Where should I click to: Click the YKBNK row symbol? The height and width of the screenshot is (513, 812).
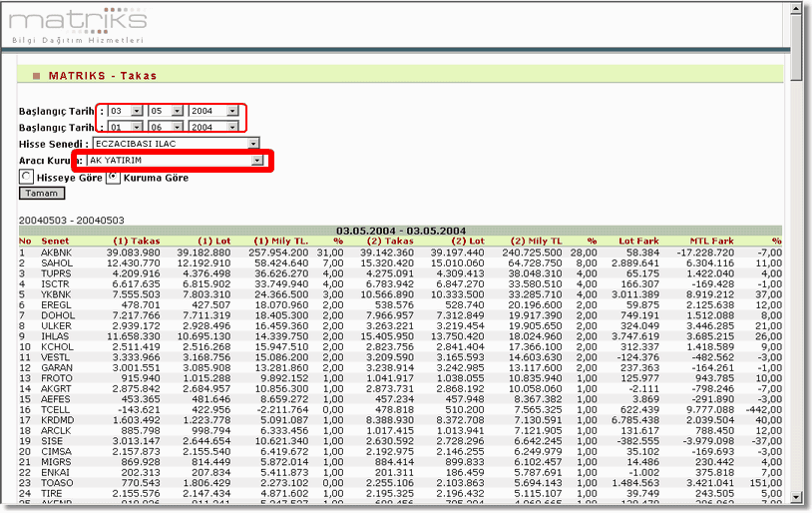57,294
